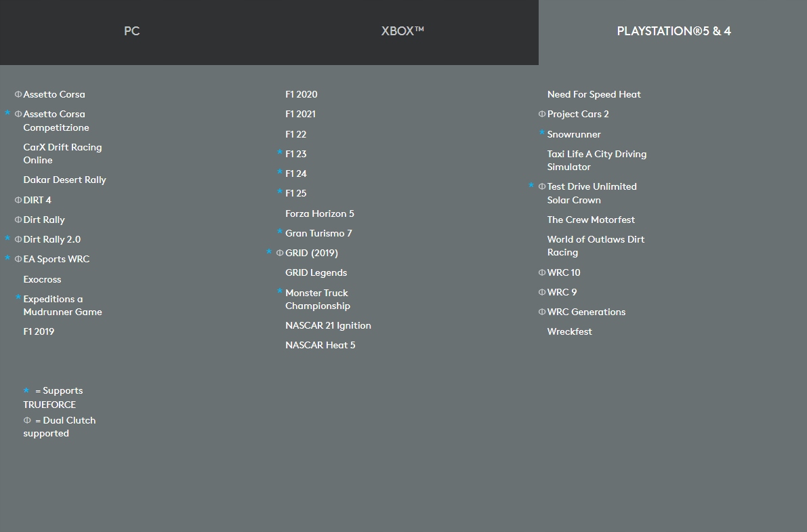Open the XBOX tab
Image resolution: width=807 pixels, height=532 pixels.
[402, 31]
